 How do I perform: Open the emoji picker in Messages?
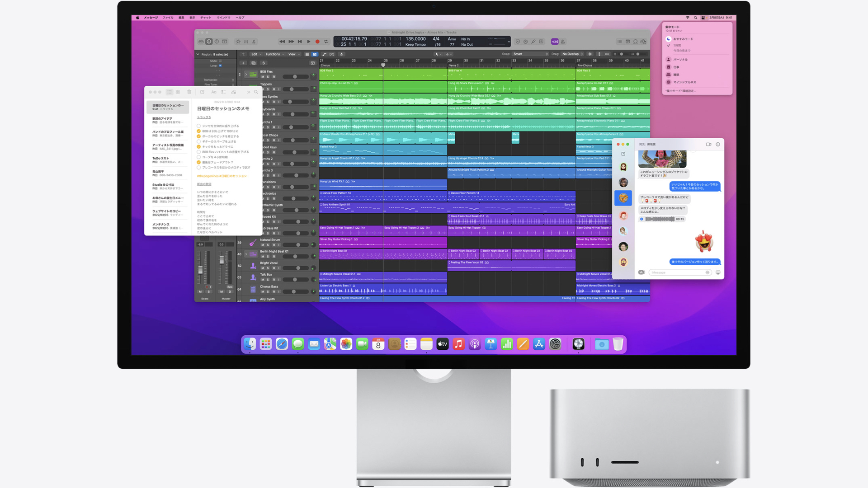pyautogui.click(x=718, y=272)
